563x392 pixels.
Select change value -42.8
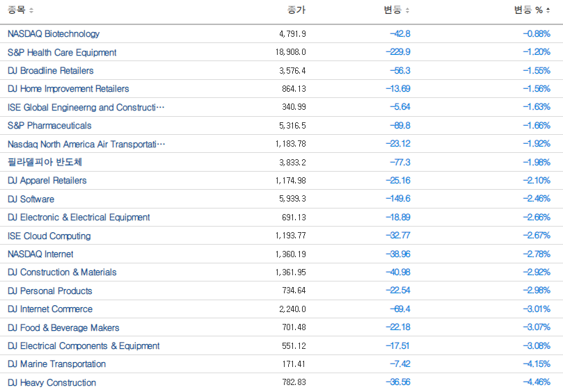(x=400, y=34)
